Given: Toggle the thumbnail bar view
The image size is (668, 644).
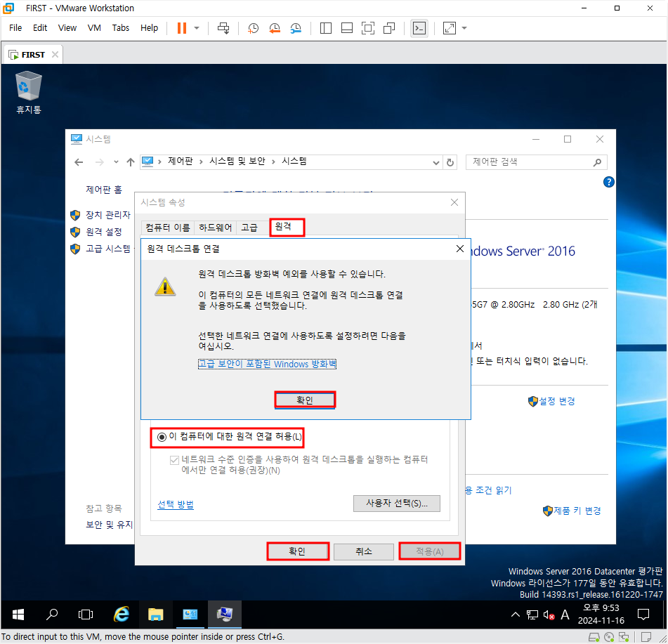Looking at the screenshot, I should [347, 28].
